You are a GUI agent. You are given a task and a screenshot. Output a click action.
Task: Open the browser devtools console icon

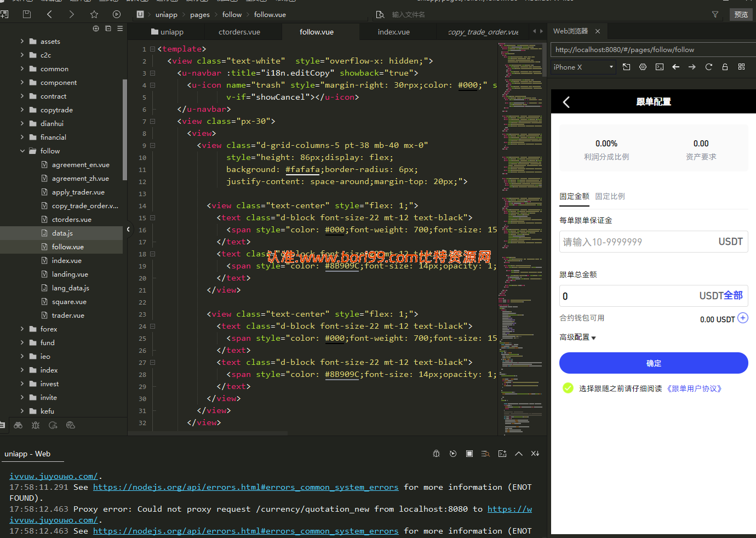[x=660, y=67]
